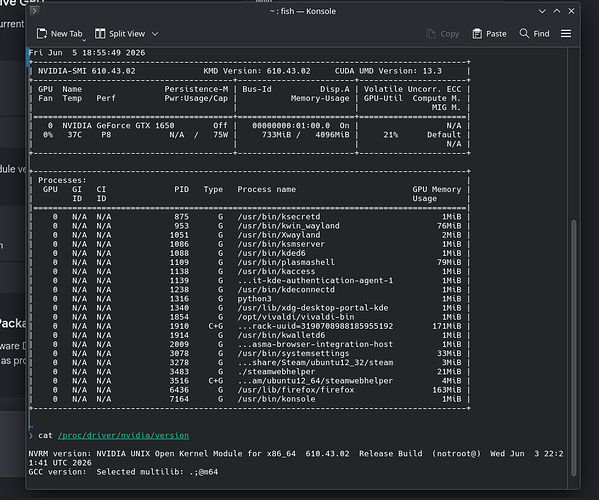
Task: Click the 171MiB GPU memory value
Action: [447, 326]
